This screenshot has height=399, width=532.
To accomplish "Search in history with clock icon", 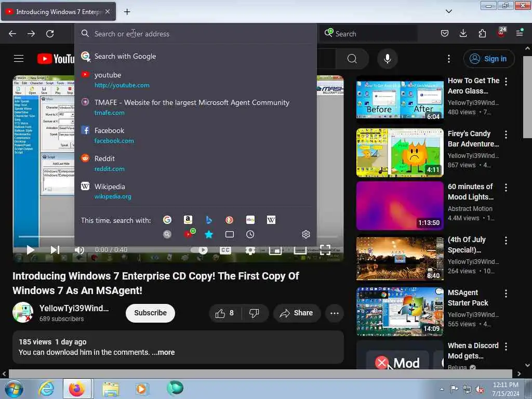I will coord(250,234).
